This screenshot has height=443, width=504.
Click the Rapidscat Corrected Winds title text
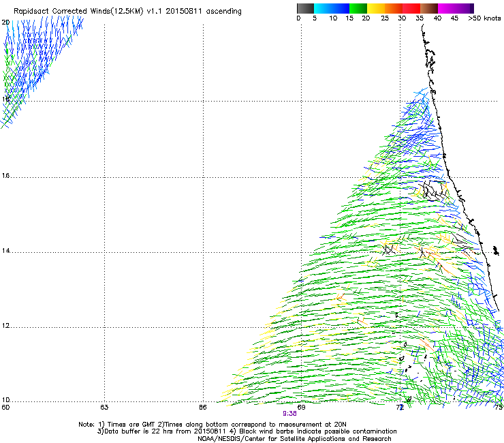click(x=127, y=12)
